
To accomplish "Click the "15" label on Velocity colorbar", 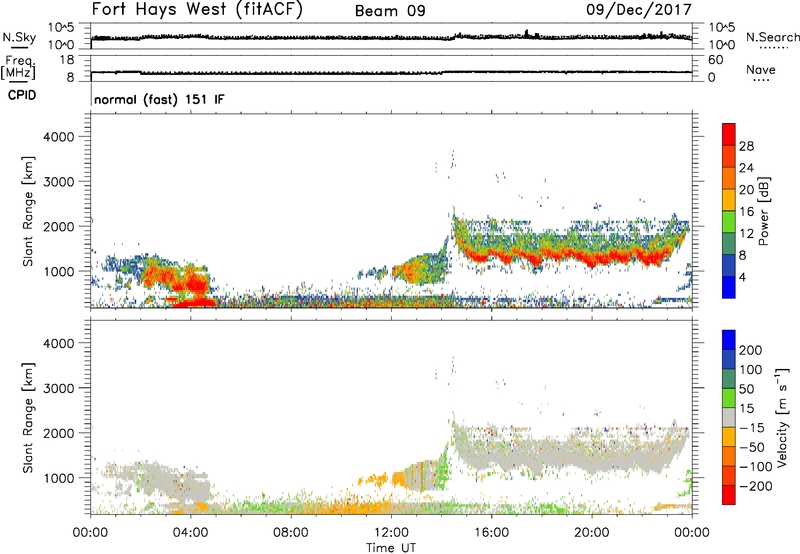I will [746, 409].
